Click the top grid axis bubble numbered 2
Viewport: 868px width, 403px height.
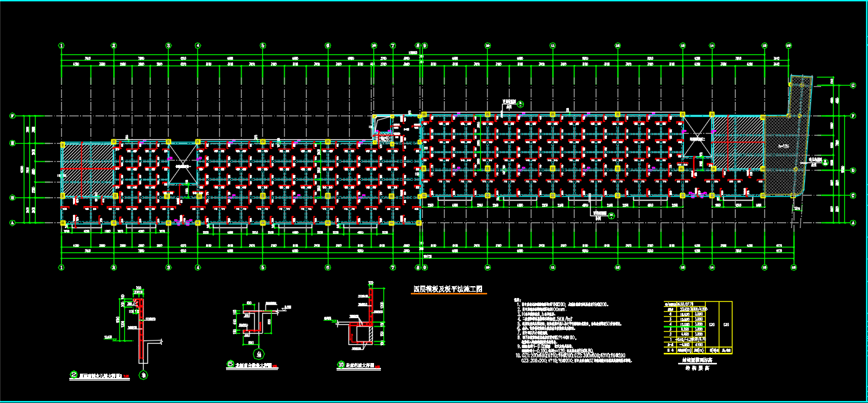tap(114, 46)
